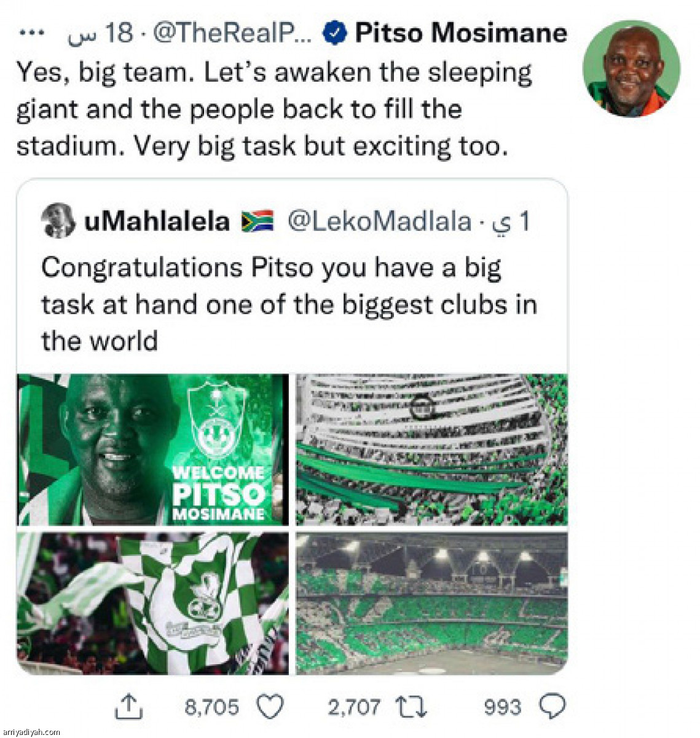700x738 pixels.
Task: Click the 2,707 retweets count
Action: tap(353, 707)
